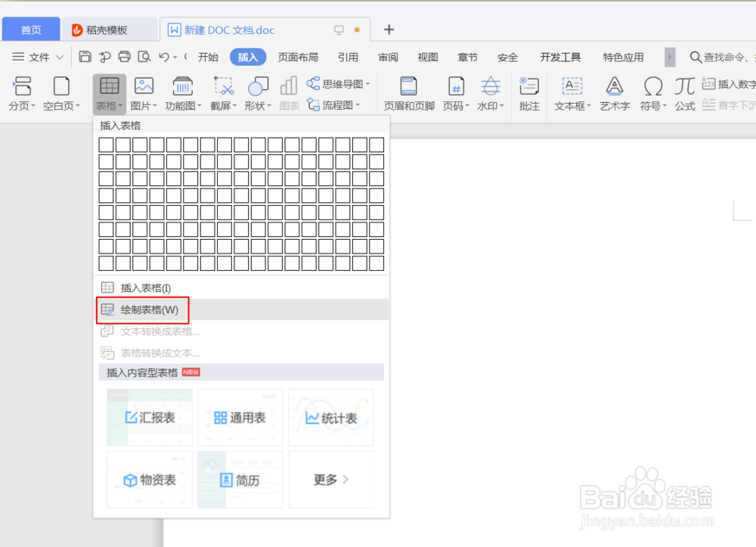Insert 艺术字 WordArt
This screenshot has width=756, height=547.
pos(614,94)
